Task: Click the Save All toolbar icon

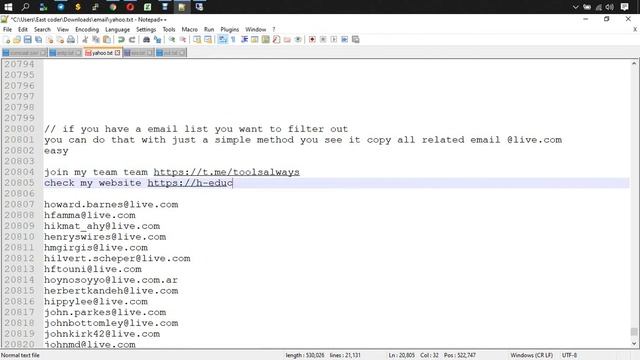Action: point(38,40)
